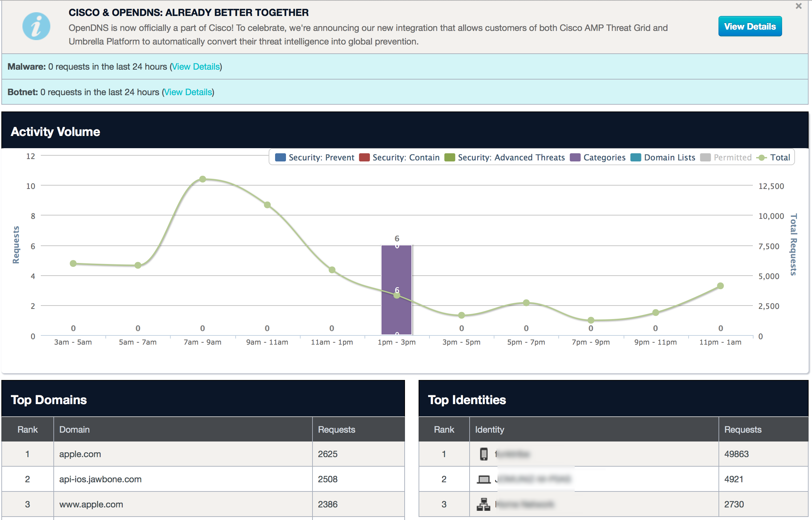Open Malware View Details link
812x520 pixels.
point(196,67)
